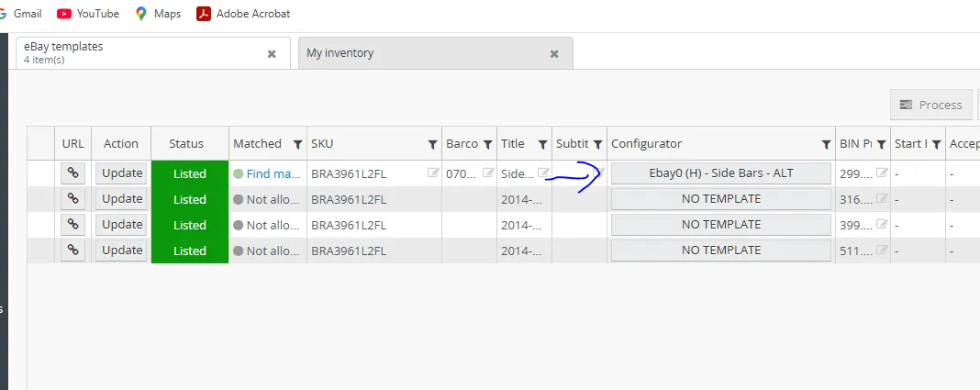Filter the Configurator column
Image resolution: width=980 pixels, height=390 pixels.
point(826,144)
